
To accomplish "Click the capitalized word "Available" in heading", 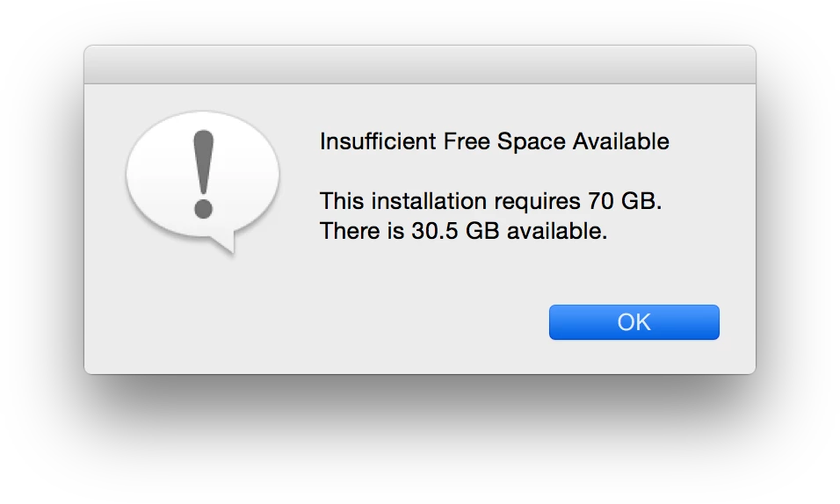I will point(621,141).
